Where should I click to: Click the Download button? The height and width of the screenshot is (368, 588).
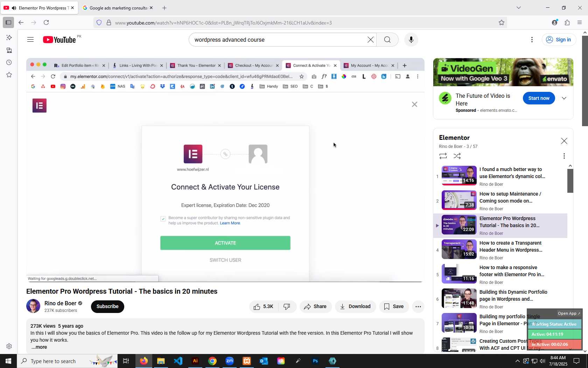355,307
